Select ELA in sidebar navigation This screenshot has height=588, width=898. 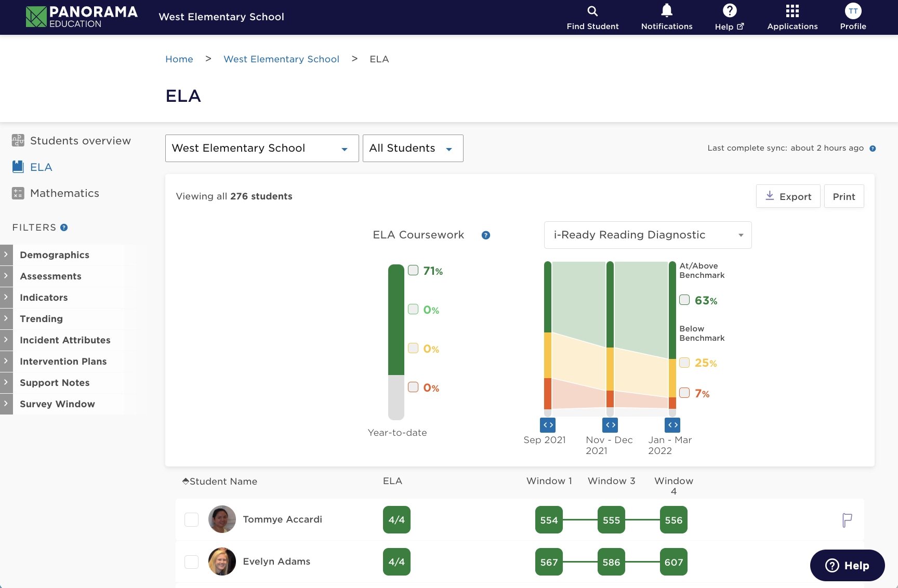click(x=41, y=167)
